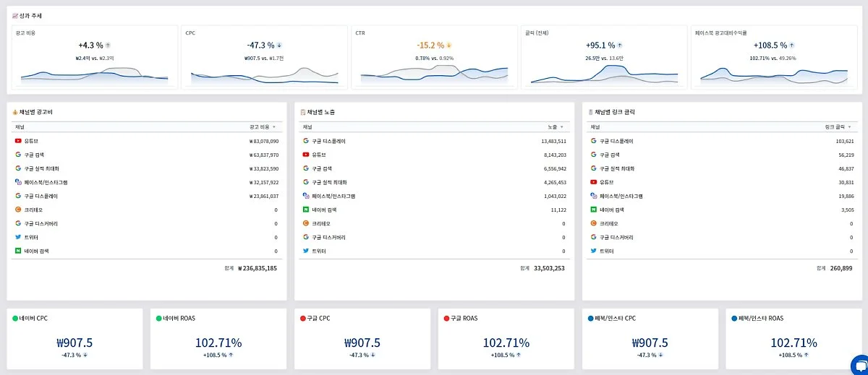This screenshot has width=868, height=375.
Task: Click the green dot beside 네이버 CPC
Action: pyautogui.click(x=15, y=319)
